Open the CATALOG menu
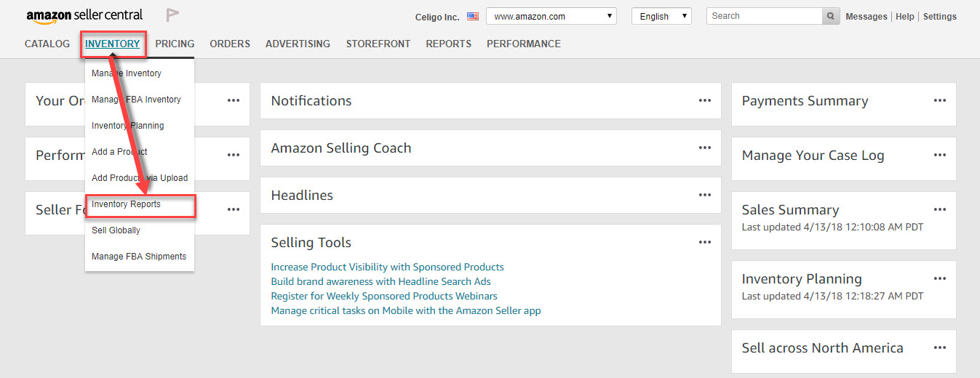980x378 pixels. tap(47, 44)
